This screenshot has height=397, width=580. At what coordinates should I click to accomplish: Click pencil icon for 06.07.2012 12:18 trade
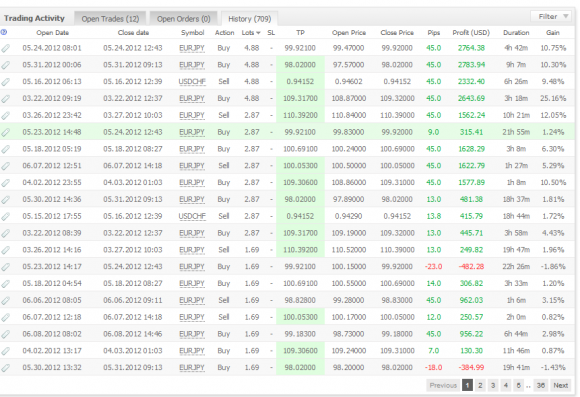click(x=6, y=317)
